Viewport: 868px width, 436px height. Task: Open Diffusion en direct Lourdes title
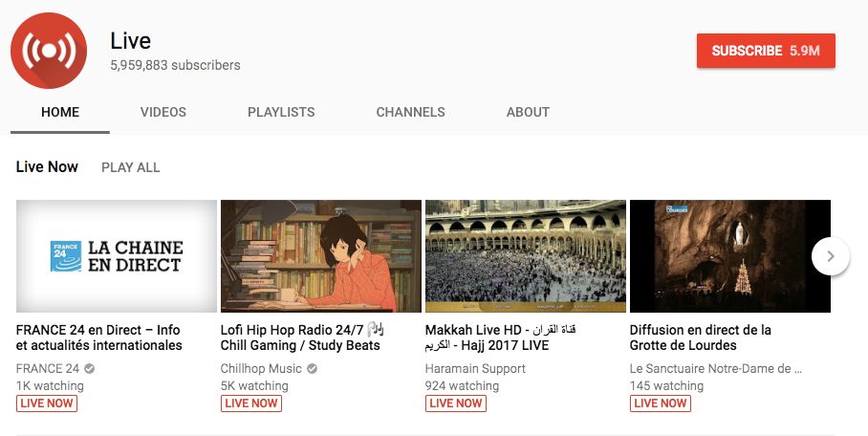(701, 338)
